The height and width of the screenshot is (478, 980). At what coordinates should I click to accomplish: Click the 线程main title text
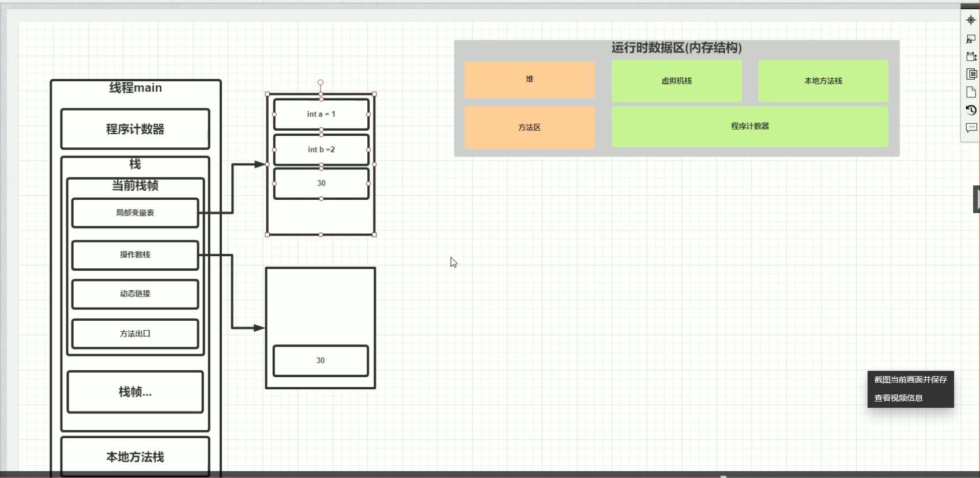[135, 88]
